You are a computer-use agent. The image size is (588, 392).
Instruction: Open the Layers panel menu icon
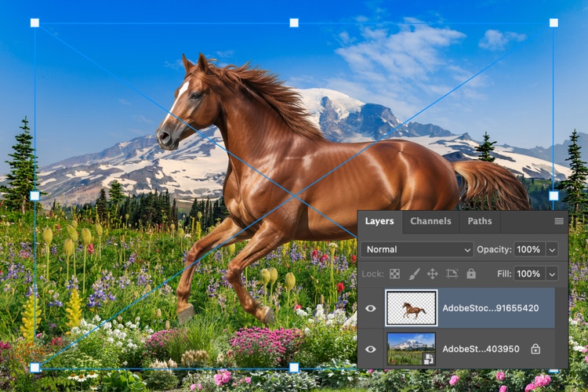click(x=559, y=221)
